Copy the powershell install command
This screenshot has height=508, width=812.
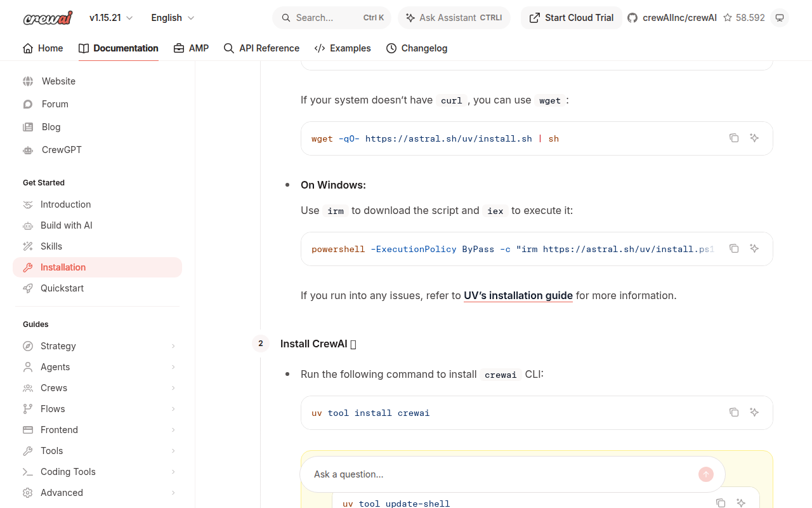pyautogui.click(x=734, y=248)
